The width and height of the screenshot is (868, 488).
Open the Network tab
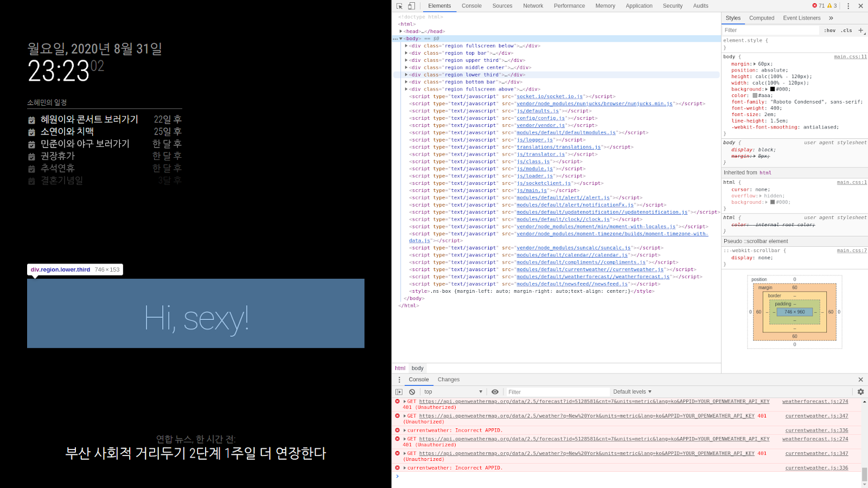click(533, 6)
